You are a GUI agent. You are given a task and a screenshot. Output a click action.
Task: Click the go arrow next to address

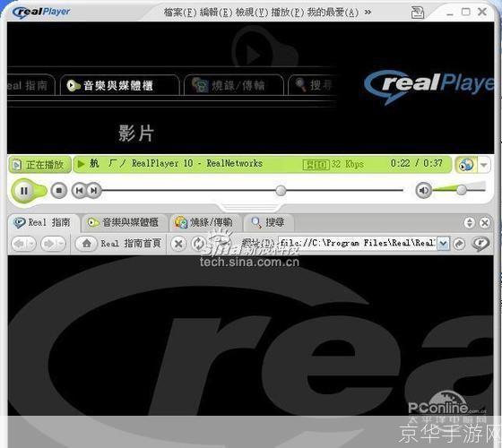click(459, 244)
